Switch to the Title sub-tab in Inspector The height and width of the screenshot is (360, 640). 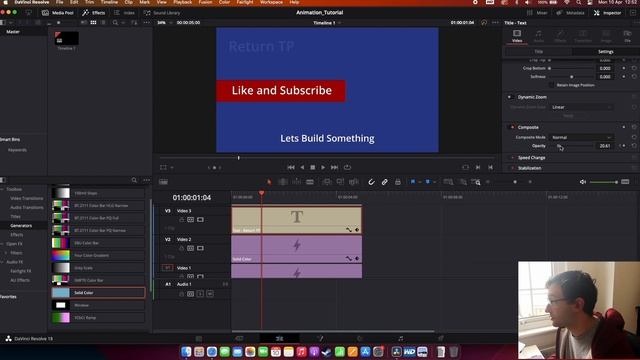(539, 52)
